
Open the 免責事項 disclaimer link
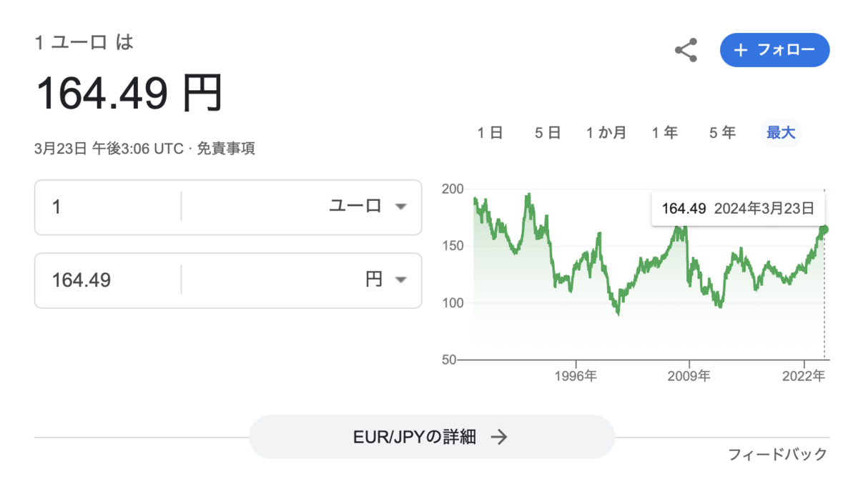(x=226, y=149)
